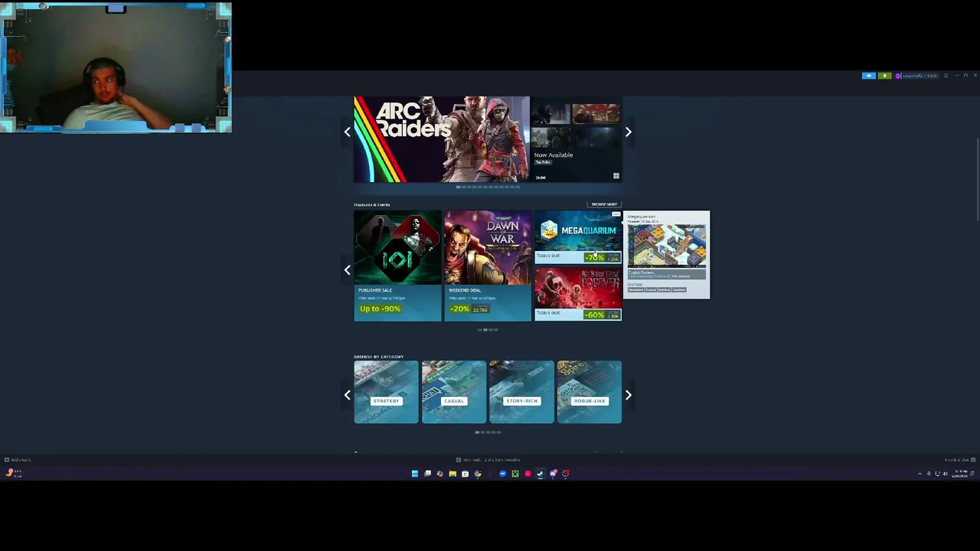The image size is (980, 551).
Task: Go to next Browse by Category page
Action: (x=628, y=395)
